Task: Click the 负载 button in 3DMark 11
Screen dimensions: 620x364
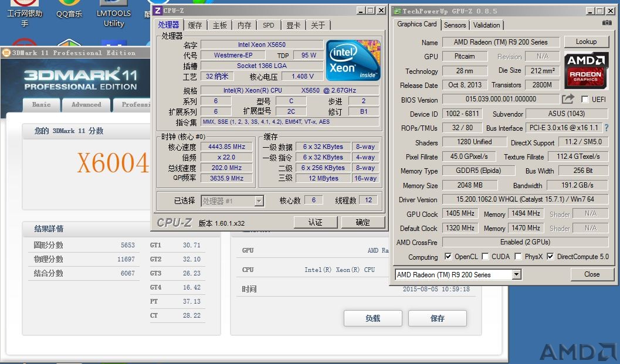Action: (x=373, y=318)
